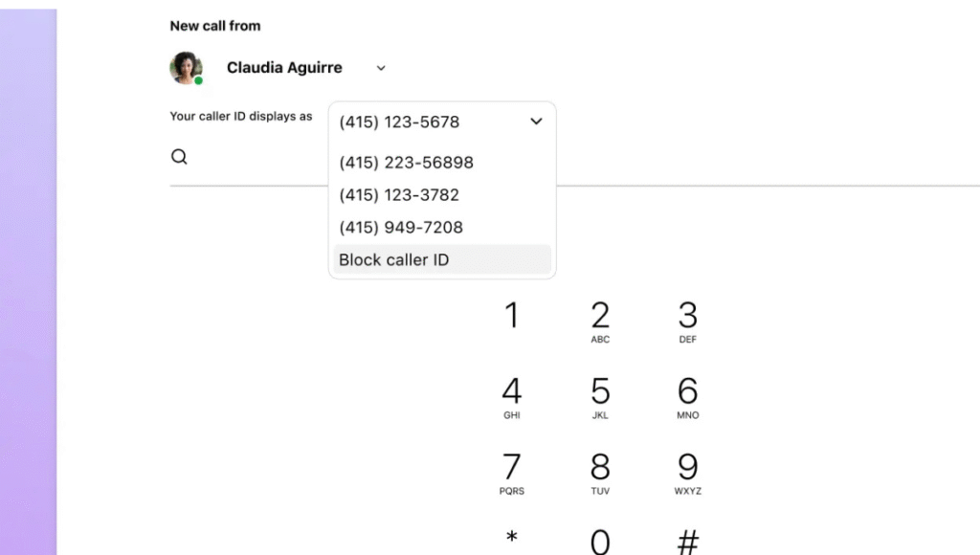Screen dimensions: 980x555
Task: Click the Claudia Aguirre name label
Action: [x=283, y=67]
